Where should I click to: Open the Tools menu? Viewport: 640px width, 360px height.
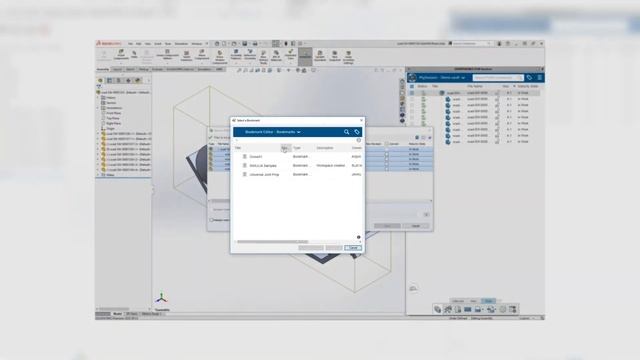(x=168, y=44)
